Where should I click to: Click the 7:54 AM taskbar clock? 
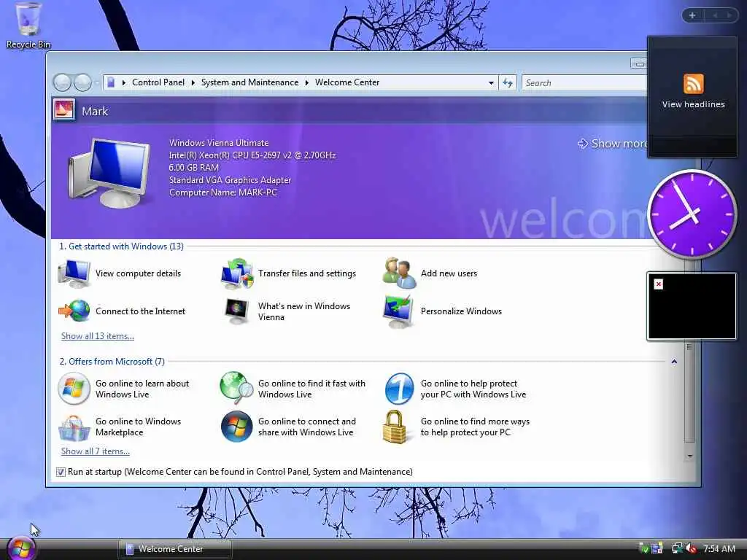719,549
